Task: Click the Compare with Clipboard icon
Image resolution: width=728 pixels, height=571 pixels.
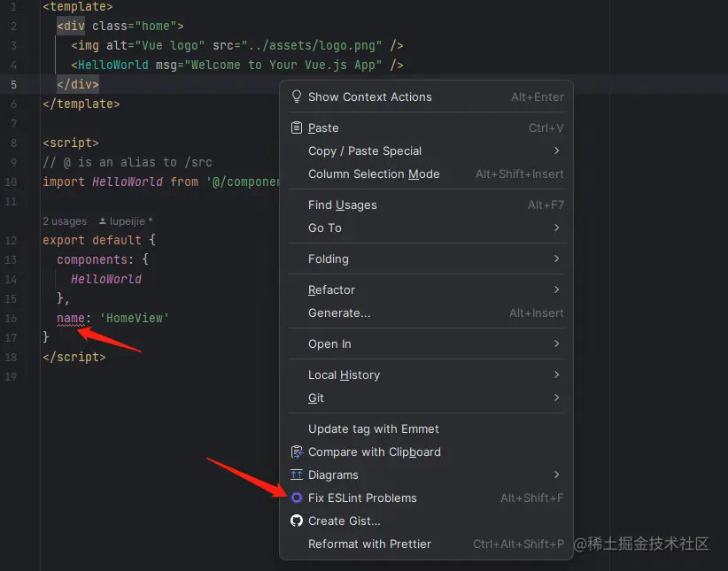Action: (x=297, y=451)
